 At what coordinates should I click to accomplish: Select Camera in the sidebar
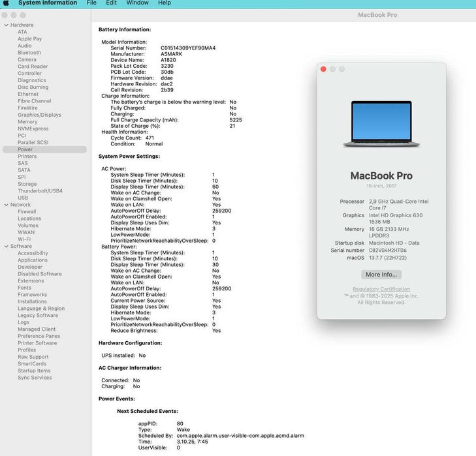[27, 59]
